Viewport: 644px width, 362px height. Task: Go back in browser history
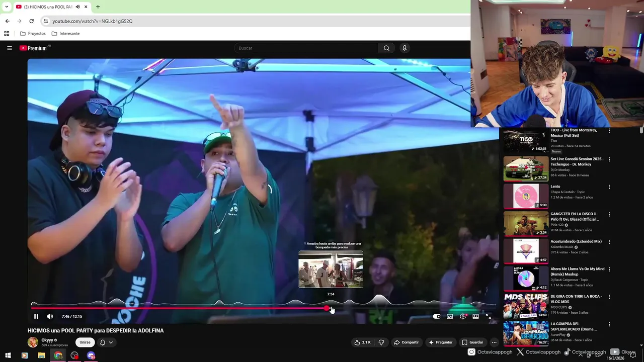coord(7,21)
